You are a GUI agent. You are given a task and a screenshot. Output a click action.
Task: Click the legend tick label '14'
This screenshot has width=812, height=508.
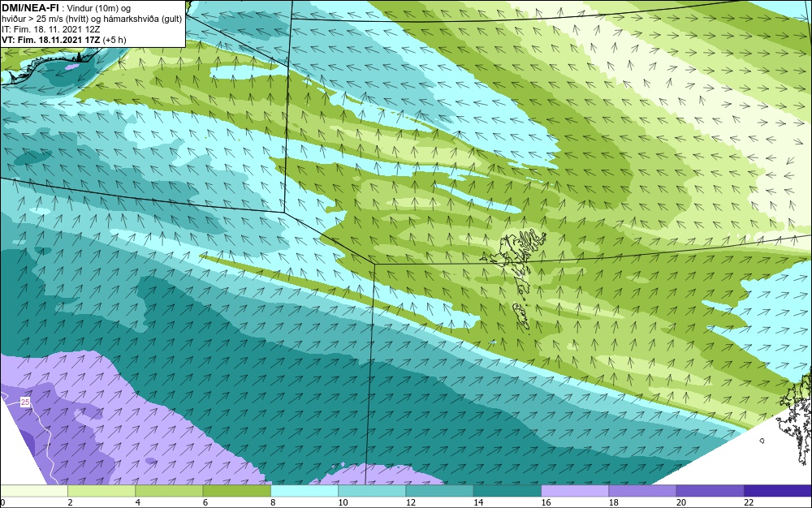point(478,502)
